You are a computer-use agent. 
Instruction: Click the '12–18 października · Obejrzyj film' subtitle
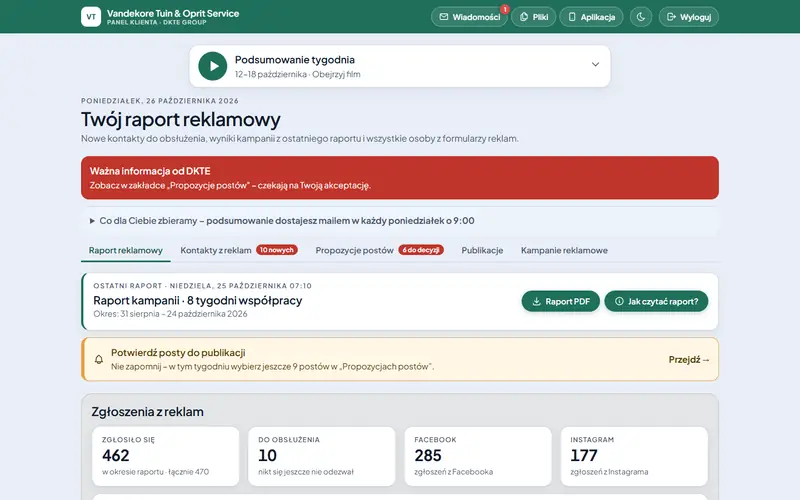297,74
